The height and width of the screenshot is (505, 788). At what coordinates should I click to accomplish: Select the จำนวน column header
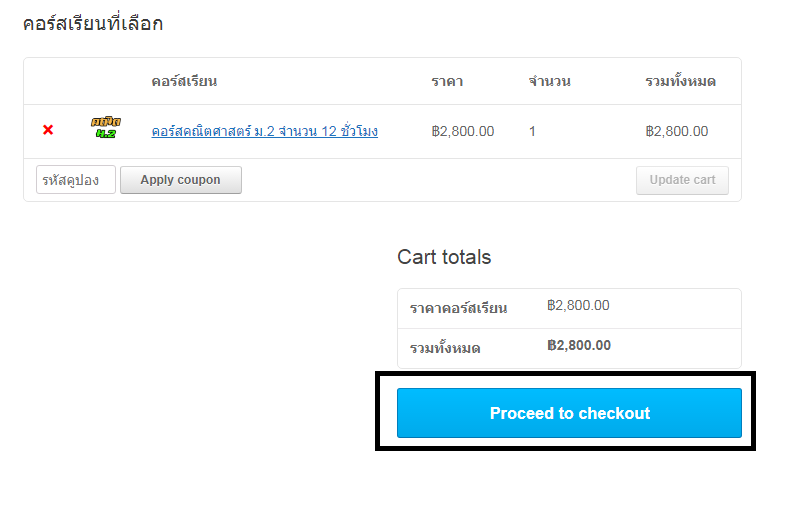click(549, 81)
